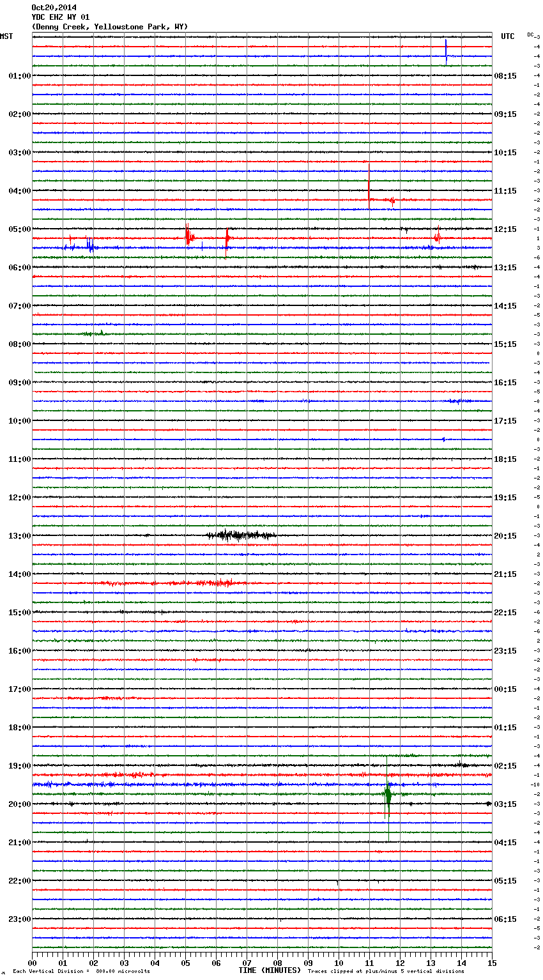Click the 06:00 MST time label

19,268
